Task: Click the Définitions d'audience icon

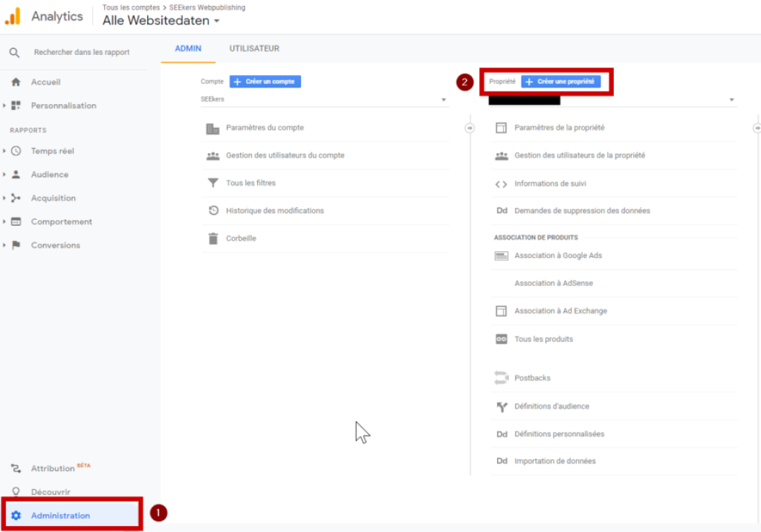Action: [x=502, y=406]
